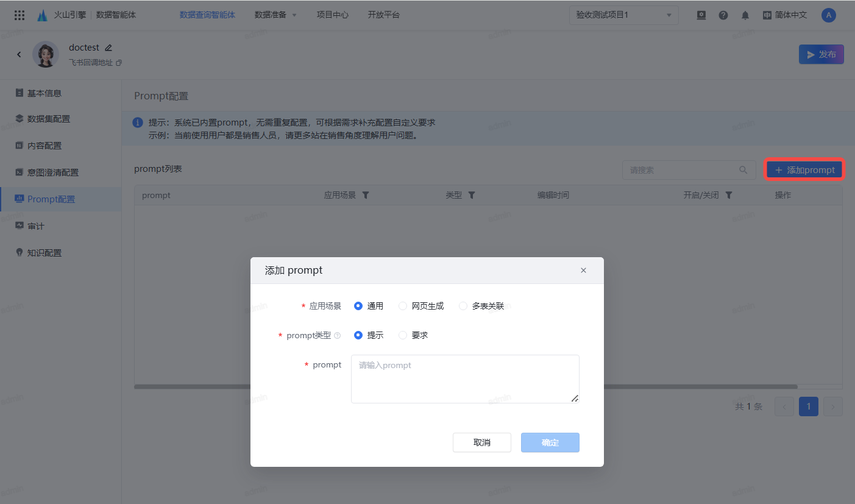Click the horizontal scrollbar under the table
The width and height of the screenshot is (855, 504).
pos(466,386)
